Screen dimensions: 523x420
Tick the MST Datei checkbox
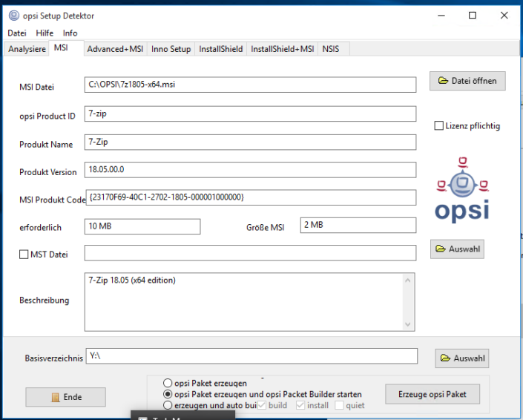pos(24,255)
